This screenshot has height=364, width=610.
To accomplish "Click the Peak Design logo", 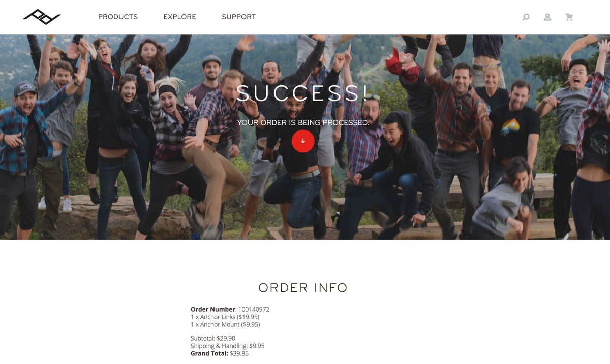I will click(x=42, y=17).
